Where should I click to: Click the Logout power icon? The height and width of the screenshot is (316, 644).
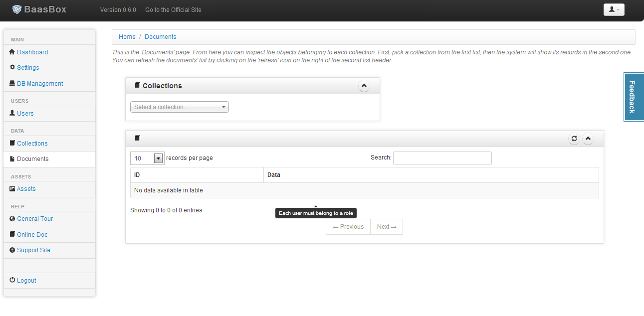[12, 280]
